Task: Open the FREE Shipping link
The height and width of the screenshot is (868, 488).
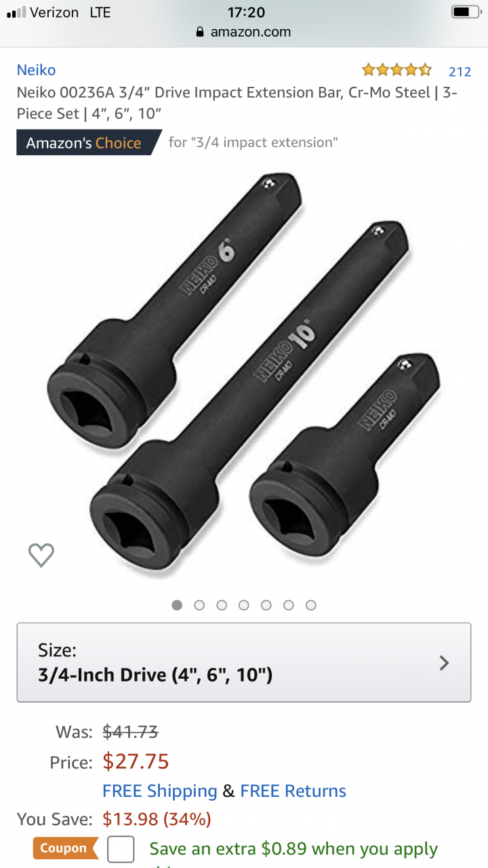Action: click(x=160, y=791)
